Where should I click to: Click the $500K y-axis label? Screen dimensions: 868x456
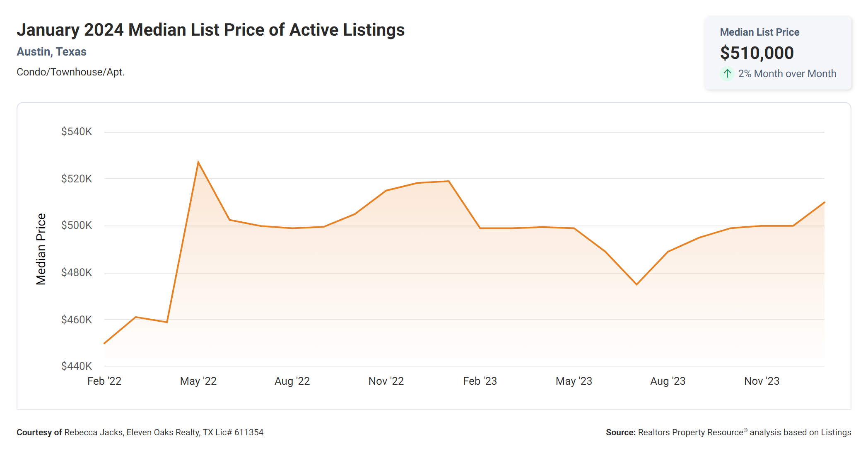point(77,226)
